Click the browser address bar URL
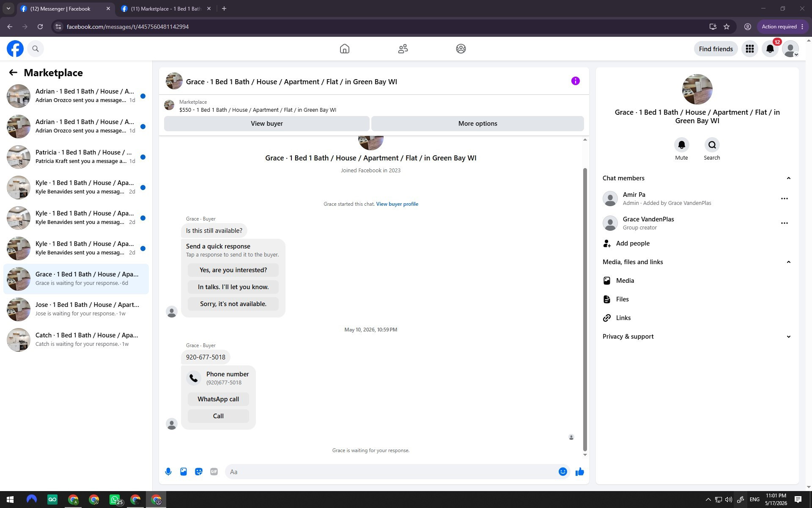Viewport: 812px width, 508px height. (x=128, y=27)
